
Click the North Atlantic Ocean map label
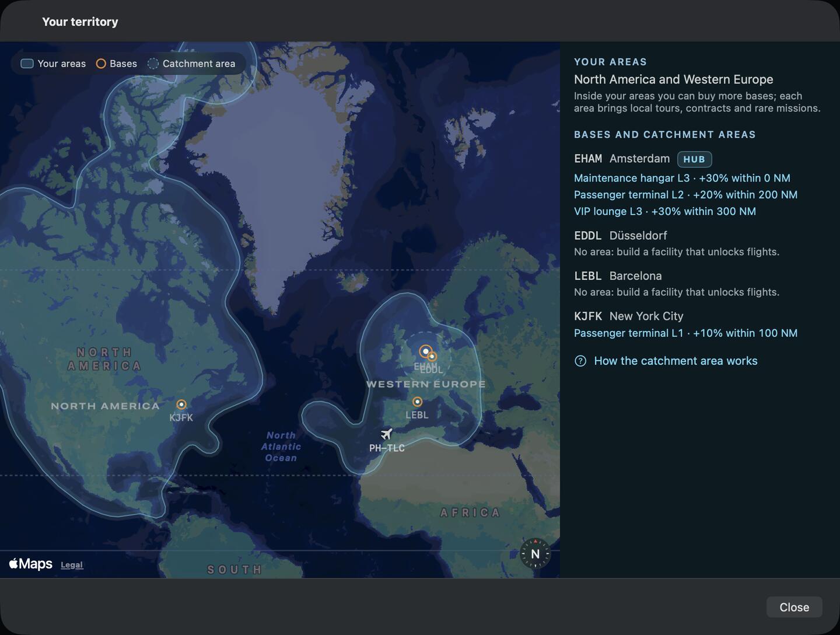click(281, 446)
